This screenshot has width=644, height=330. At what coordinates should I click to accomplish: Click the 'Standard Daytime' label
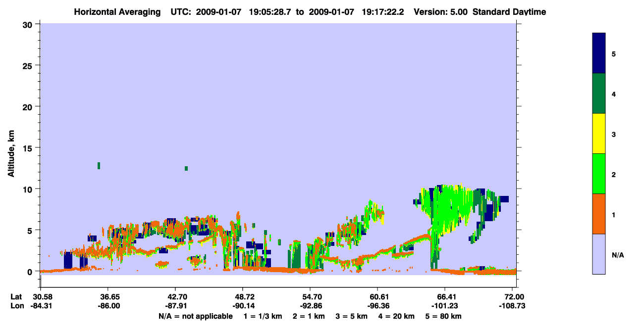point(510,12)
